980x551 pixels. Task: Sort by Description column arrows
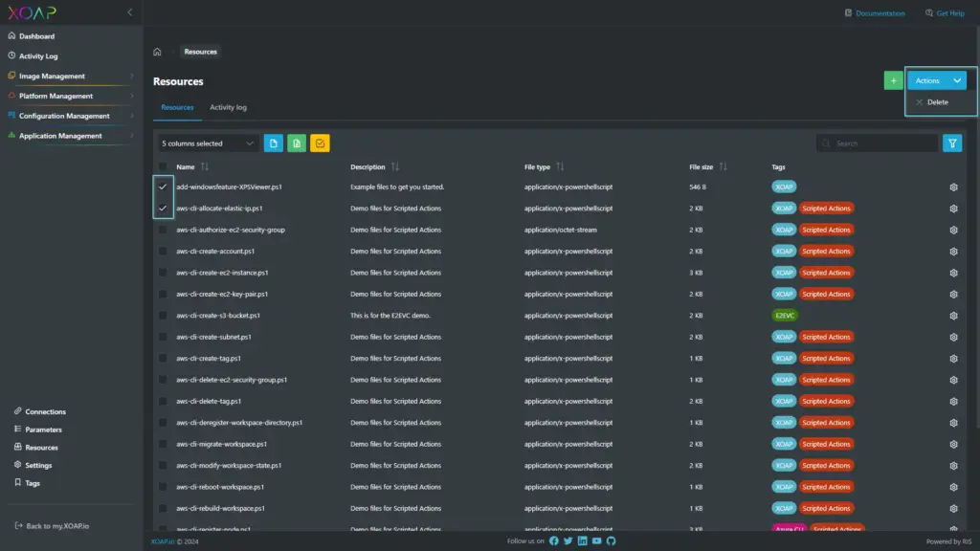(395, 166)
